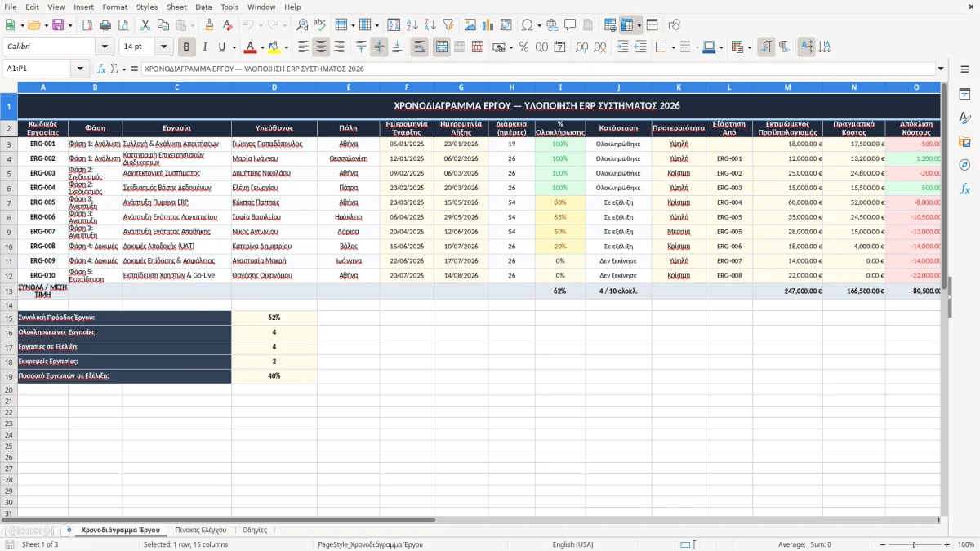The height and width of the screenshot is (551, 980).
Task: Activate Clone Formatting paintbrush
Action: tap(209, 25)
